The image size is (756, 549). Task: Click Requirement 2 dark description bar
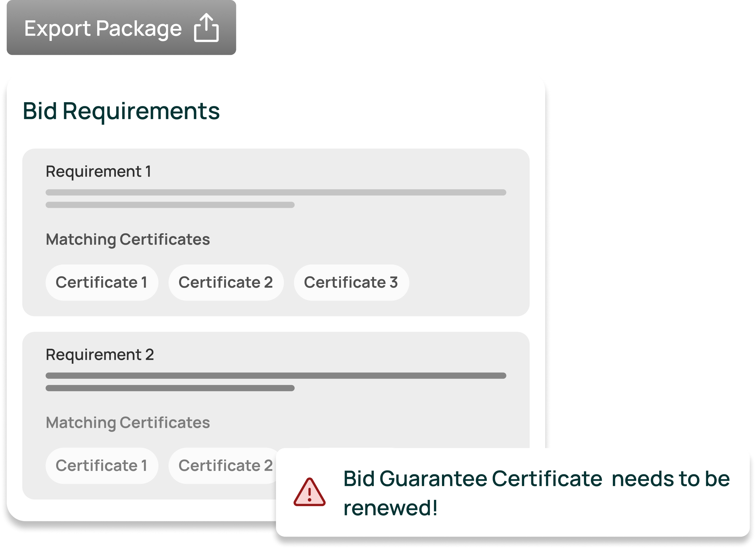tap(276, 375)
